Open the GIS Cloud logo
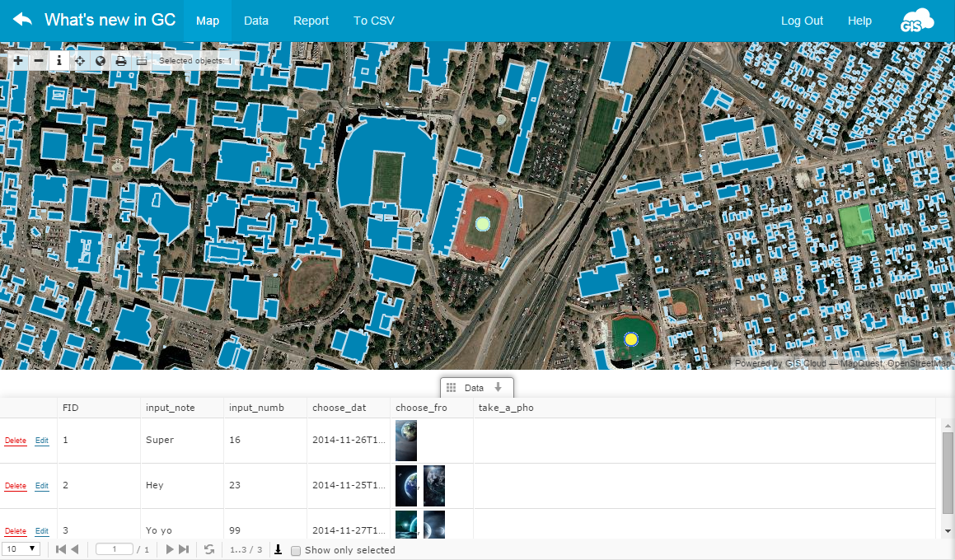Image resolution: width=955 pixels, height=560 pixels. point(916,21)
